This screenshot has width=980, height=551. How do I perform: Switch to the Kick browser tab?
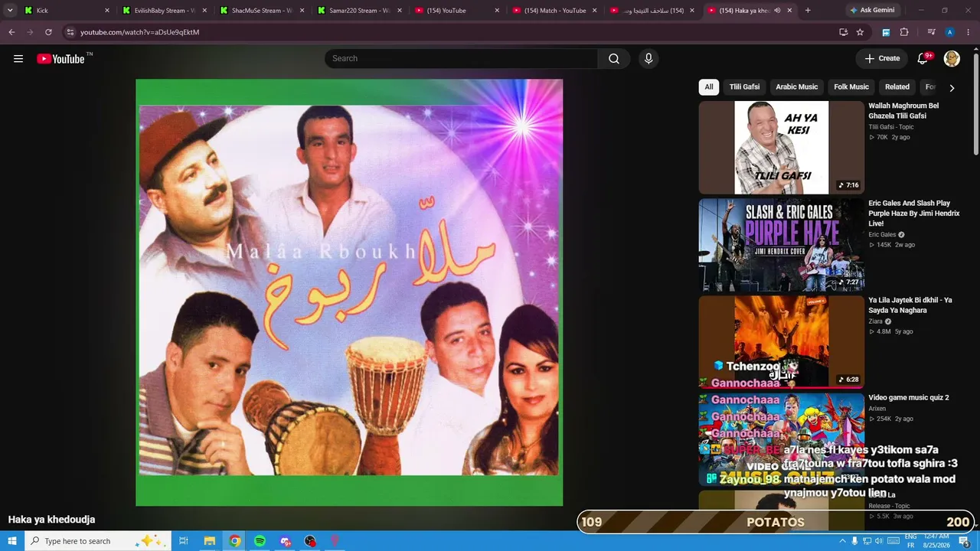(65, 11)
